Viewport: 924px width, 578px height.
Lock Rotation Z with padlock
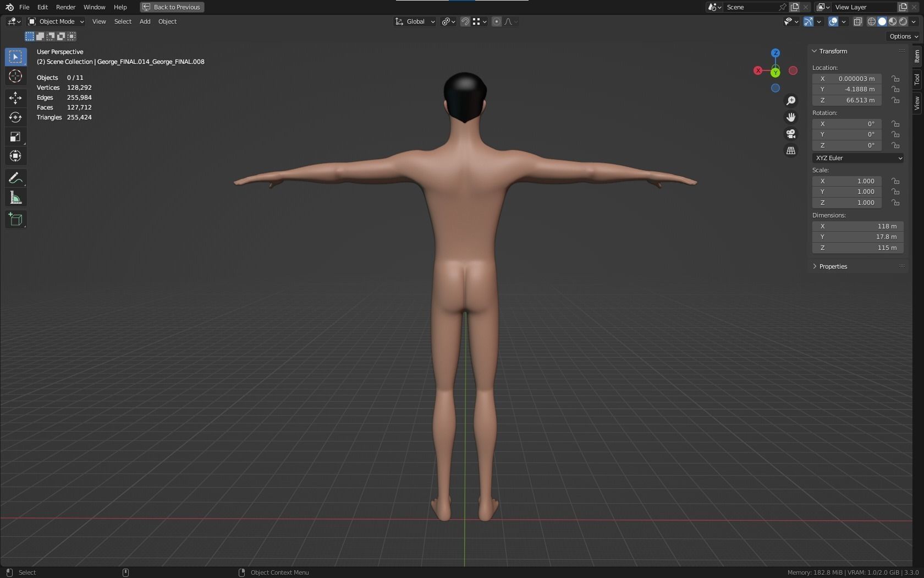point(896,145)
